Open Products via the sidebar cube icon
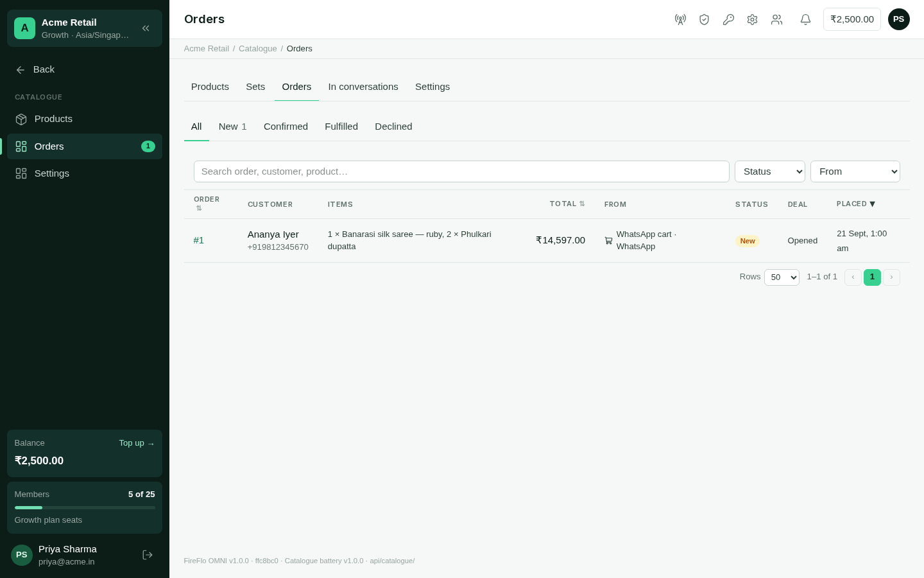The width and height of the screenshot is (924, 578). coord(21,119)
